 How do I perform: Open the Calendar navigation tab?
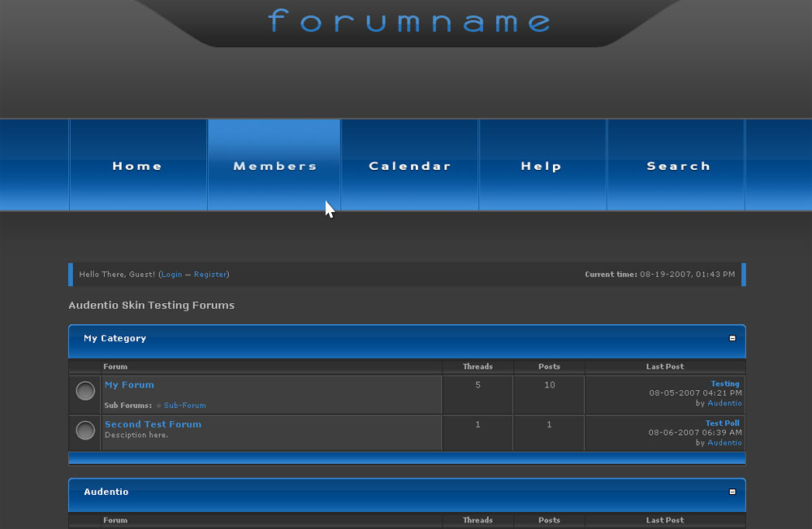pos(409,166)
